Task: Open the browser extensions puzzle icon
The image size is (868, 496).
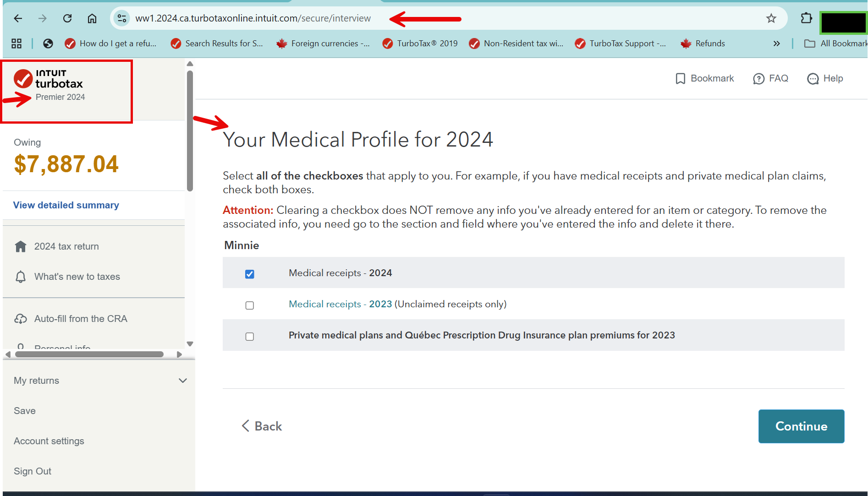Action: [x=806, y=18]
